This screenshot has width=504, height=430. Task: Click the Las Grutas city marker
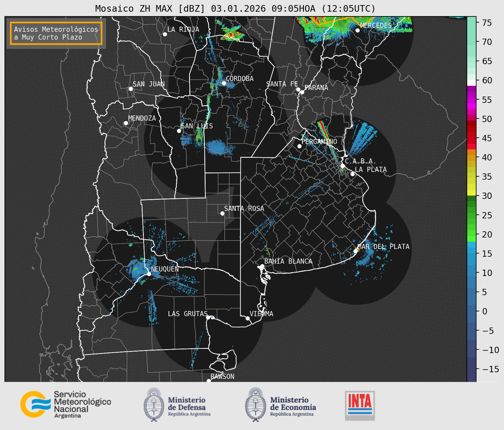click(x=208, y=317)
